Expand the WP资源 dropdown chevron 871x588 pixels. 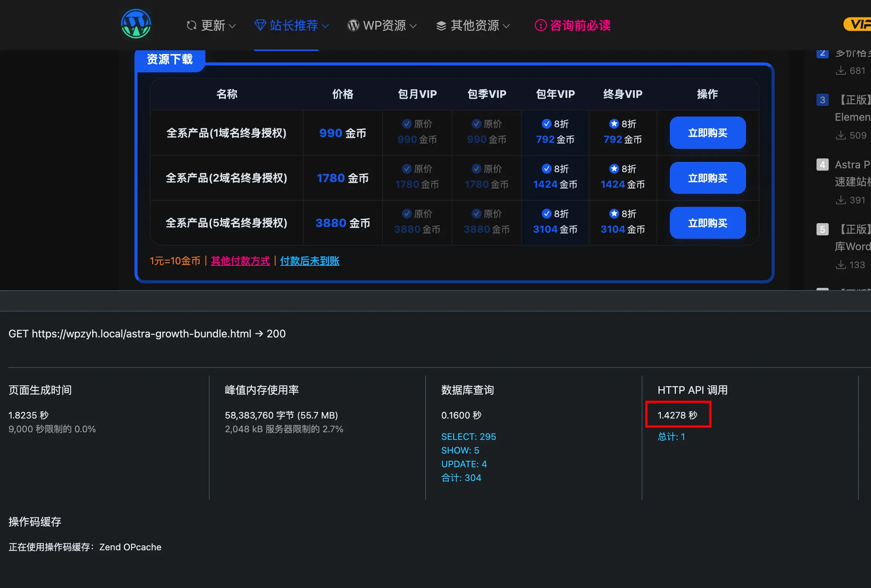coord(413,26)
